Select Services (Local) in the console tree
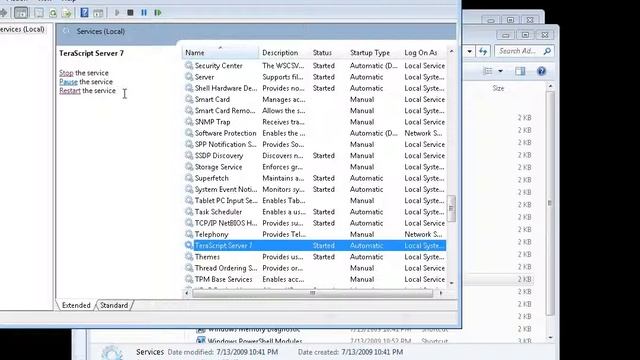Viewport: 640px width, 360px height. (22, 29)
